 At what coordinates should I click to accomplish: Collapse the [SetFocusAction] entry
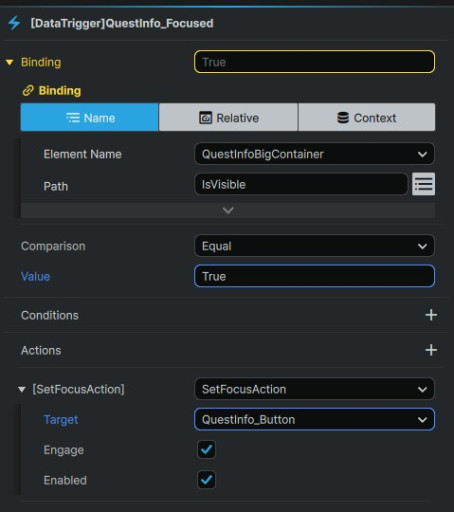(22, 389)
